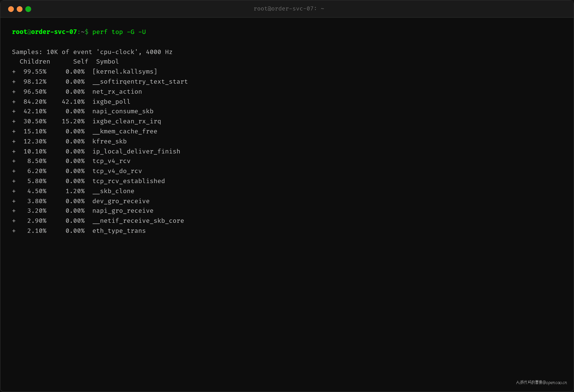Screen dimensions: 574x392
Task: Expand the __kmem_cache_free plus sign
Action: tap(14, 131)
